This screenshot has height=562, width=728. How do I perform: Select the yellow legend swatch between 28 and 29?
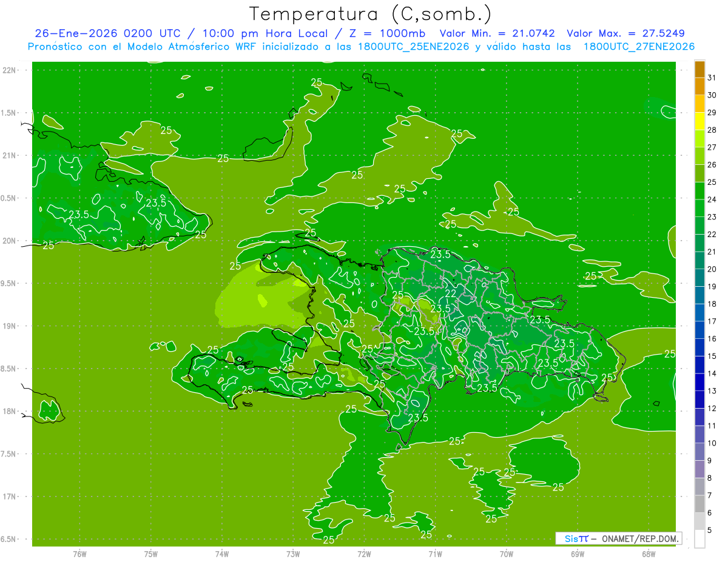coord(699,121)
